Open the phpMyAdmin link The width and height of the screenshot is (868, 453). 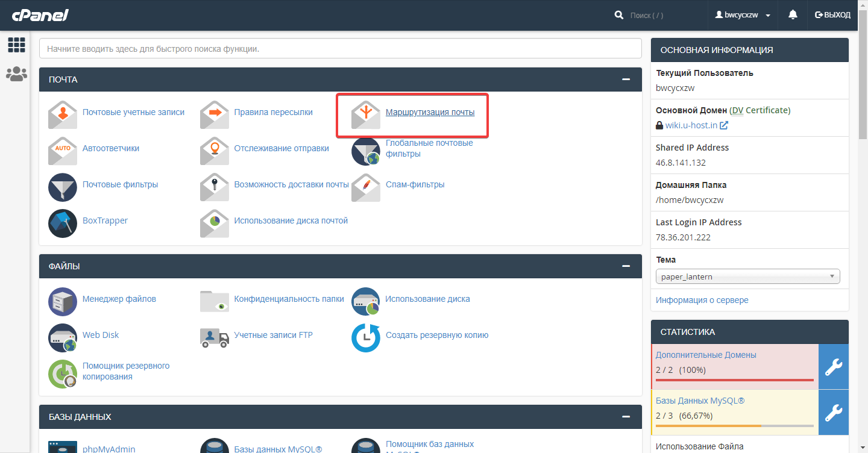pyautogui.click(x=108, y=449)
